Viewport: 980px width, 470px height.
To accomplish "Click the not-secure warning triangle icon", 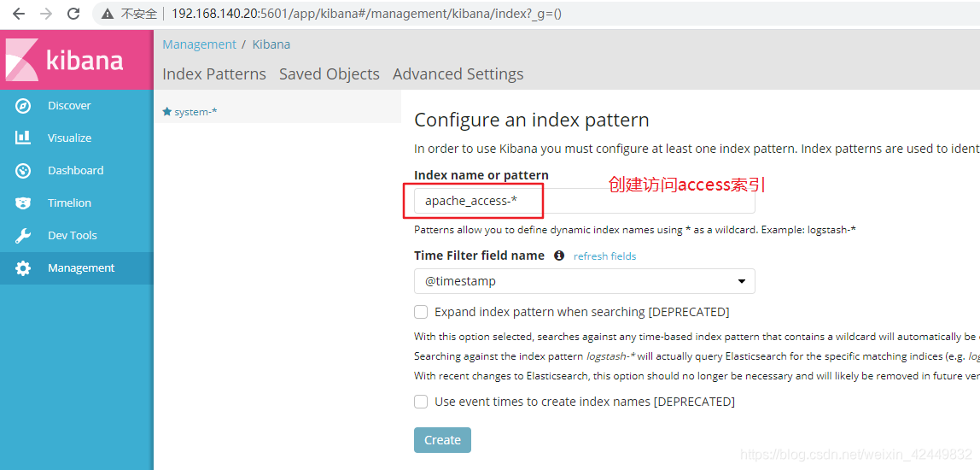I will pyautogui.click(x=108, y=13).
